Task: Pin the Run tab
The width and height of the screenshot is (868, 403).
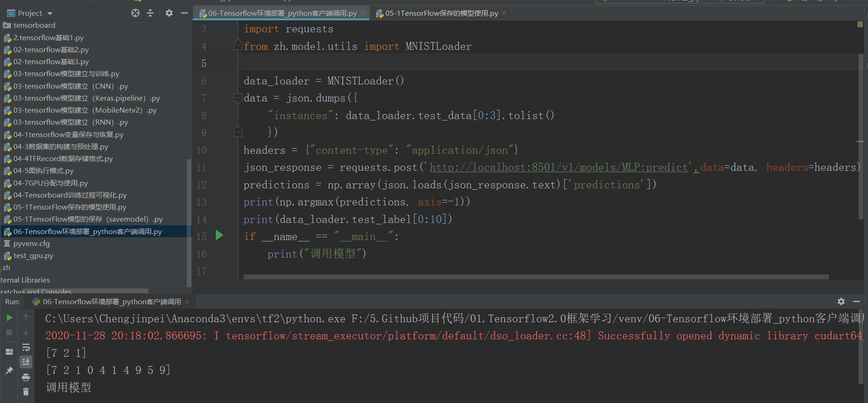Action: click(9, 370)
